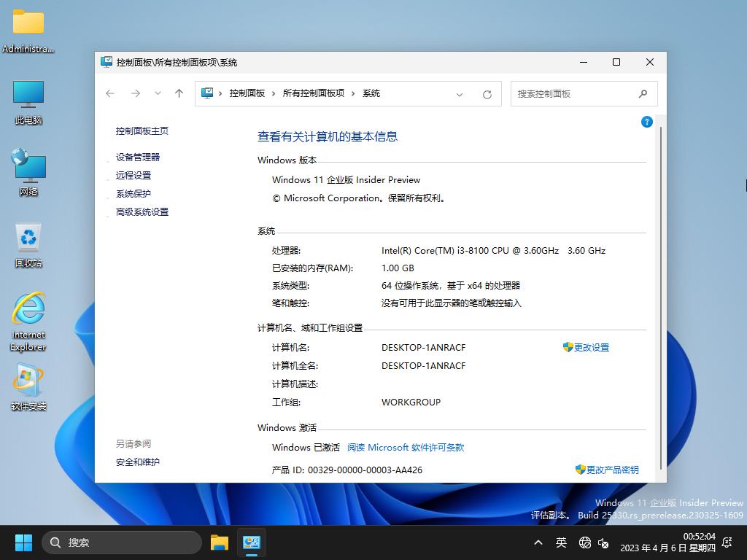Screen dimensions: 747x560
Task: Click the back navigation arrow
Action: (x=110, y=93)
